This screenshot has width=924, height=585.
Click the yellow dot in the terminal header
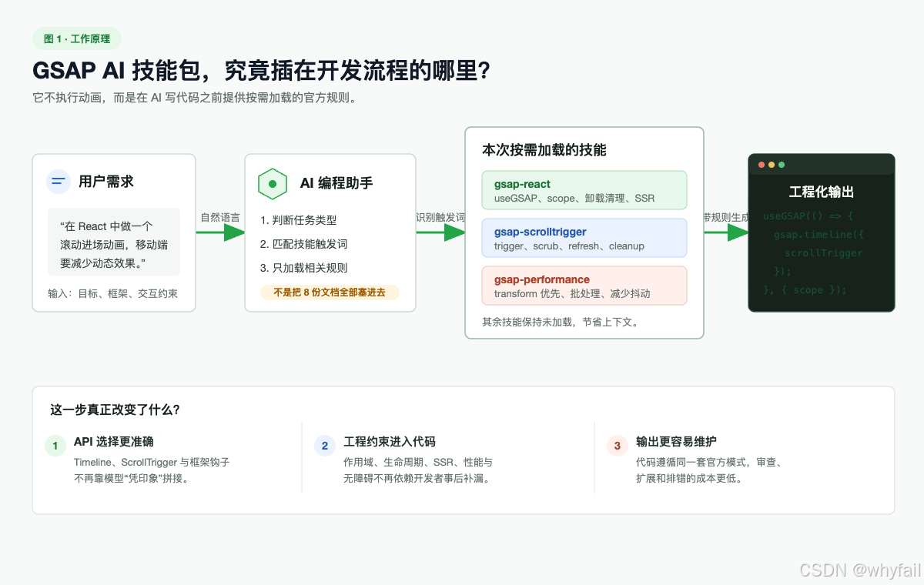click(772, 165)
